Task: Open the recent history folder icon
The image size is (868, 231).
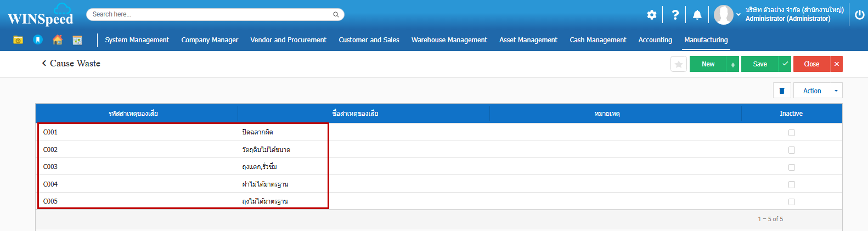Action: (18, 40)
